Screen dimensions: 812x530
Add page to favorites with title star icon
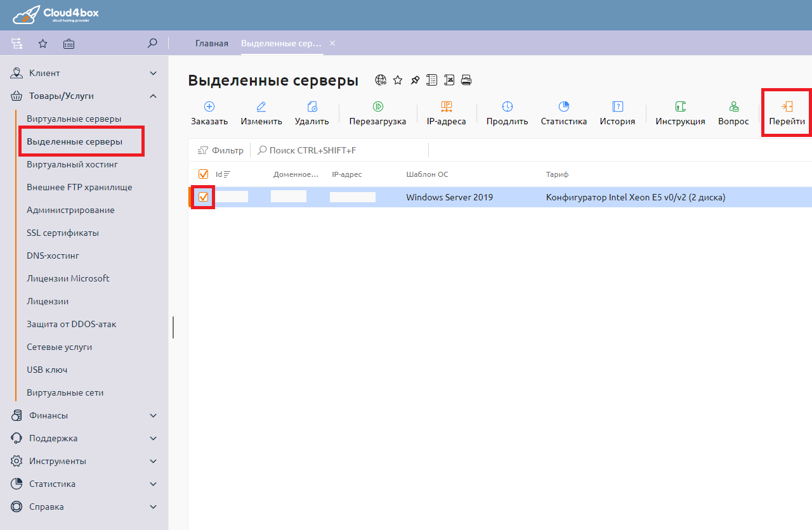click(398, 80)
